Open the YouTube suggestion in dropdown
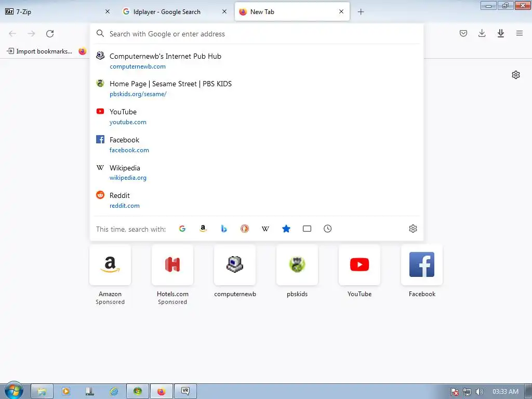The height and width of the screenshot is (399, 532). 257,117
